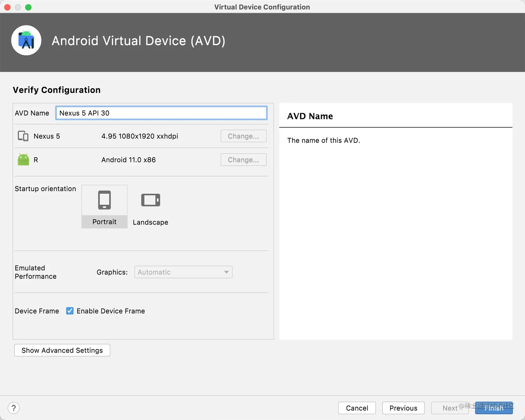
Task: Open the help question mark icon
Action: 14,408
